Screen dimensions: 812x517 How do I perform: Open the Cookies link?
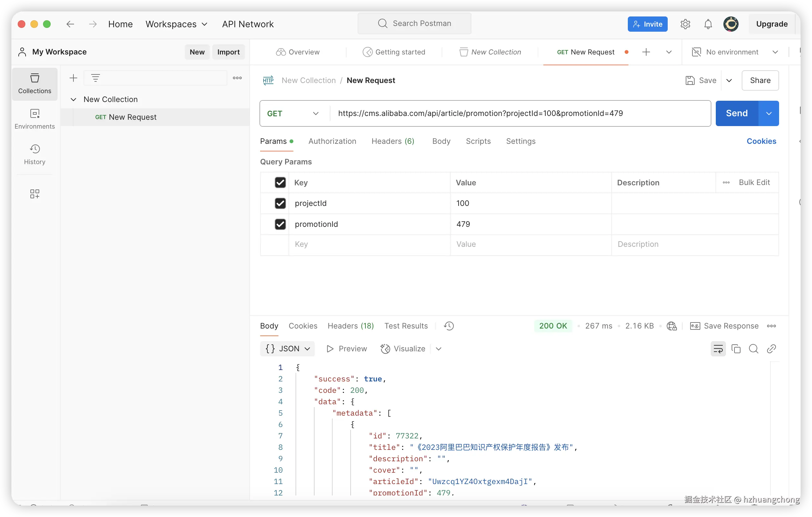761,141
